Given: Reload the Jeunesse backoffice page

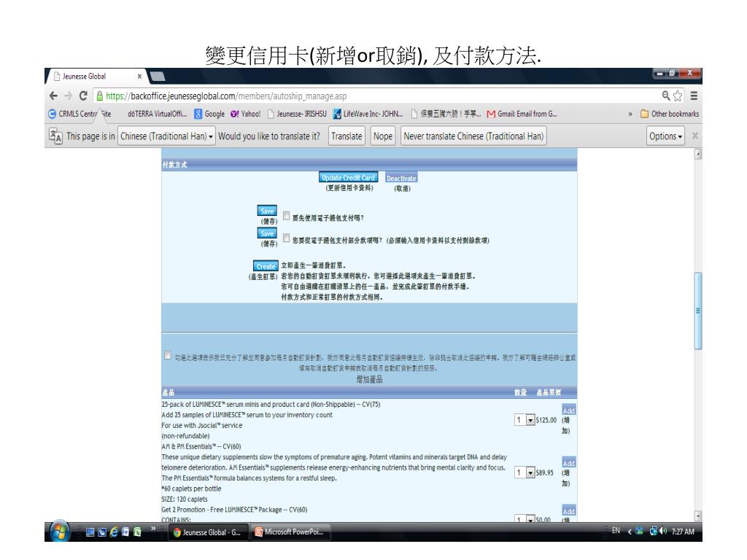Looking at the screenshot, I should pyautogui.click(x=83, y=96).
